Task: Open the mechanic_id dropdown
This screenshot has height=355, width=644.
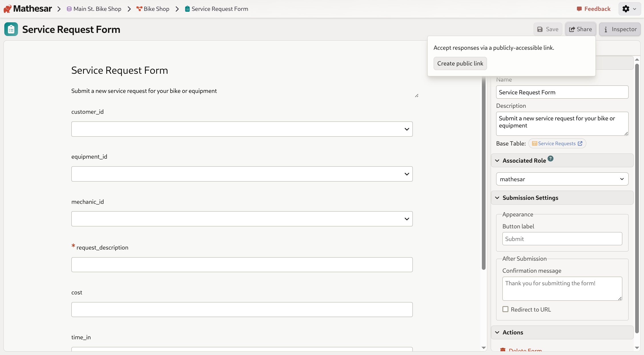Action: (x=242, y=219)
